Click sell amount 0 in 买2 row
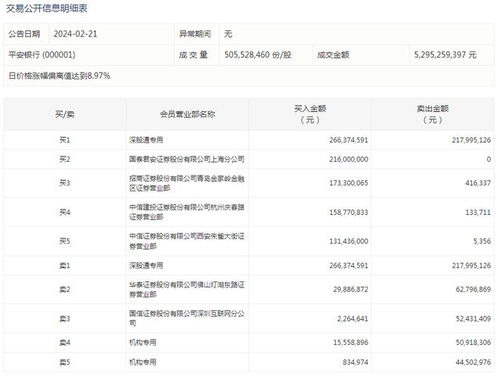Viewport: 499px width, 376px height. (x=488, y=159)
